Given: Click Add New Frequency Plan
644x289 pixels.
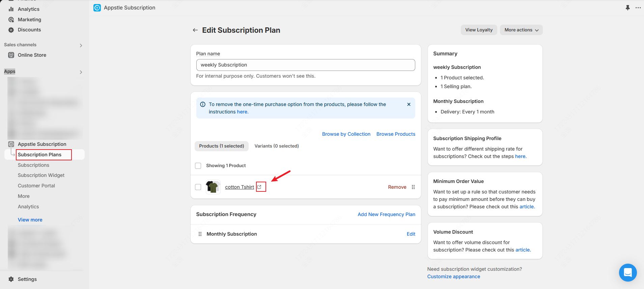Looking at the screenshot, I should tap(386, 214).
